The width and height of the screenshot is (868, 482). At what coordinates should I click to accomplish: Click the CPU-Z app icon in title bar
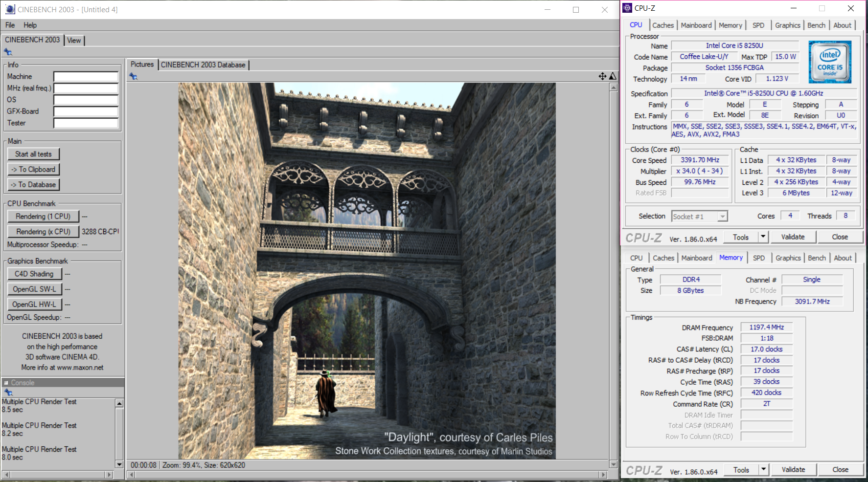[x=627, y=8]
